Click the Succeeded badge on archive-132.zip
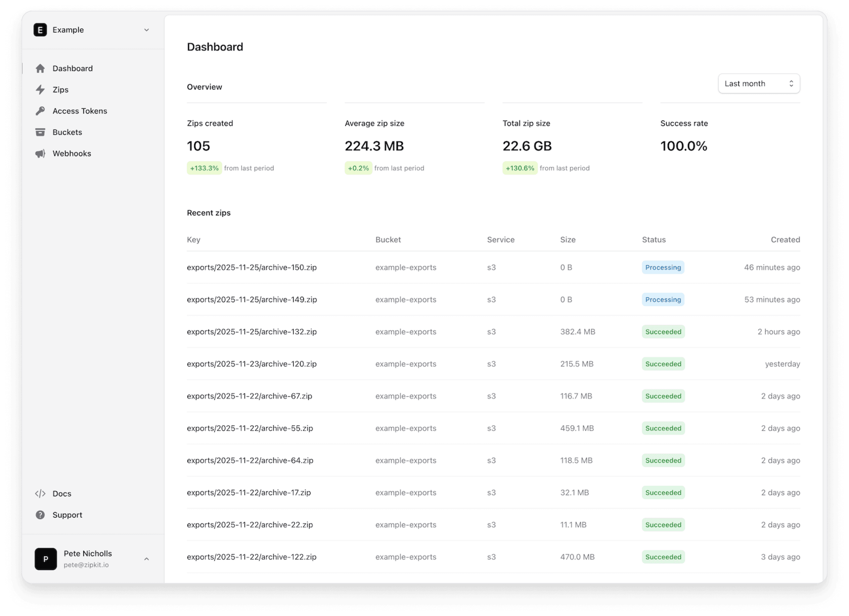This screenshot has height=616, width=849. click(x=663, y=332)
